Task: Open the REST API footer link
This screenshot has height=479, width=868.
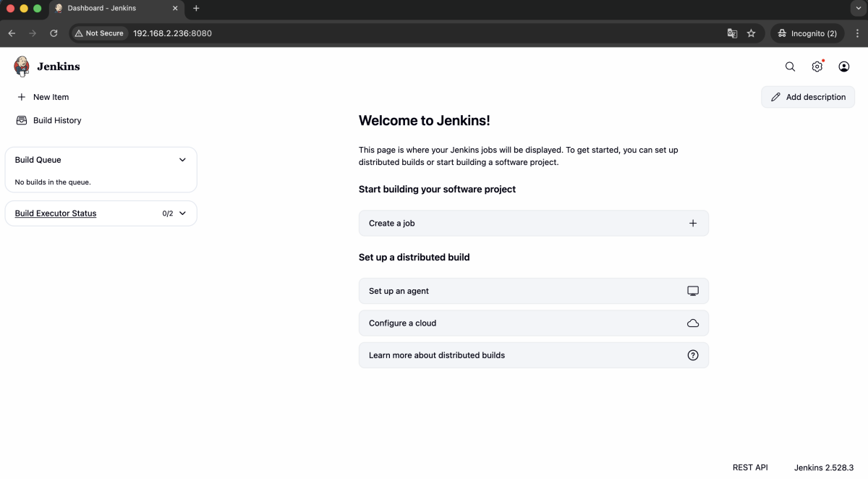Action: point(750,467)
